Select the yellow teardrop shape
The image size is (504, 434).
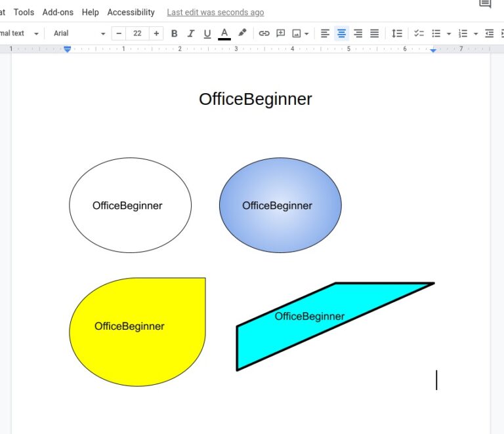(137, 332)
